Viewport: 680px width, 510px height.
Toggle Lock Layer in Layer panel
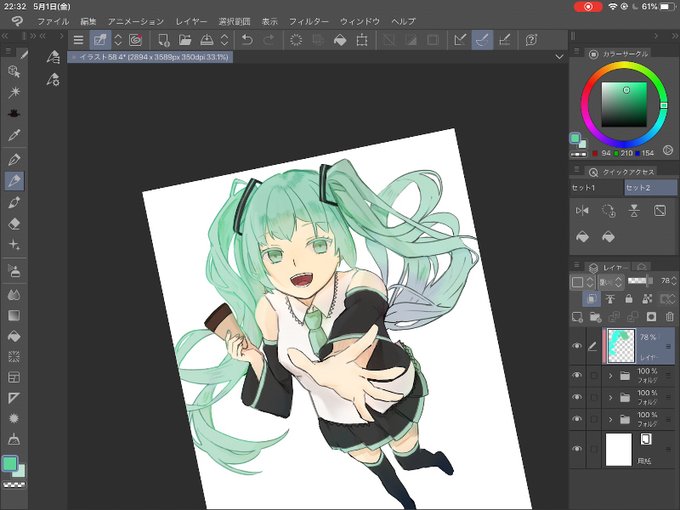[628, 299]
